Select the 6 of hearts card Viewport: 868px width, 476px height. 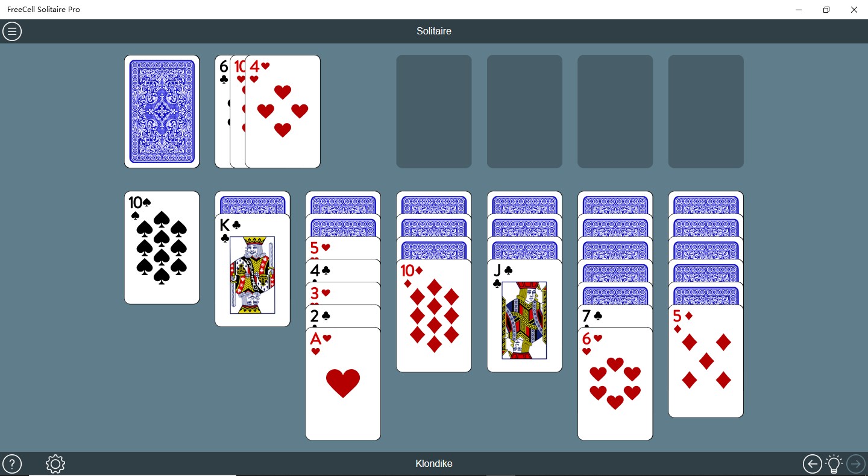point(615,384)
